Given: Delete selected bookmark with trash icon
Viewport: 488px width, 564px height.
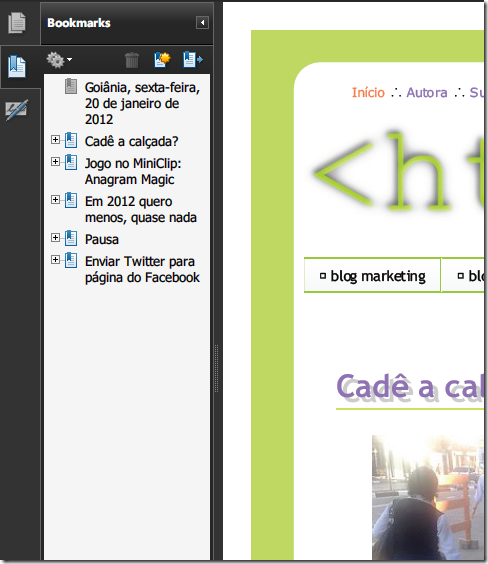Looking at the screenshot, I should (132, 60).
